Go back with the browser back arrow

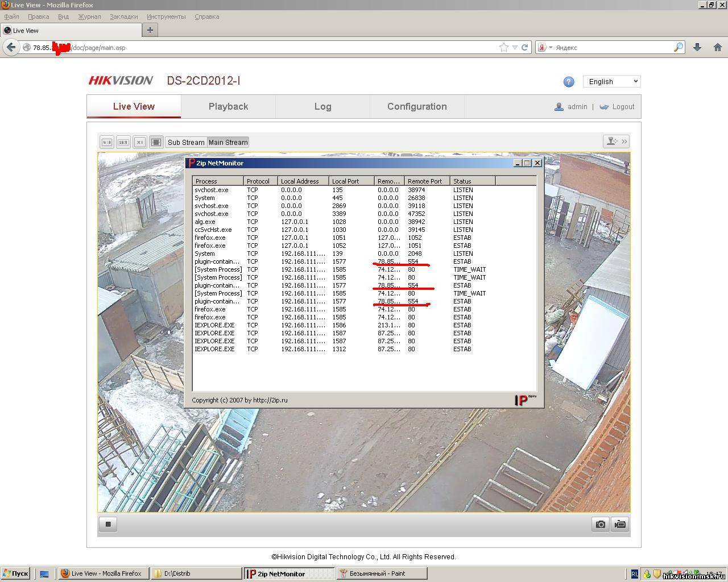click(11, 47)
